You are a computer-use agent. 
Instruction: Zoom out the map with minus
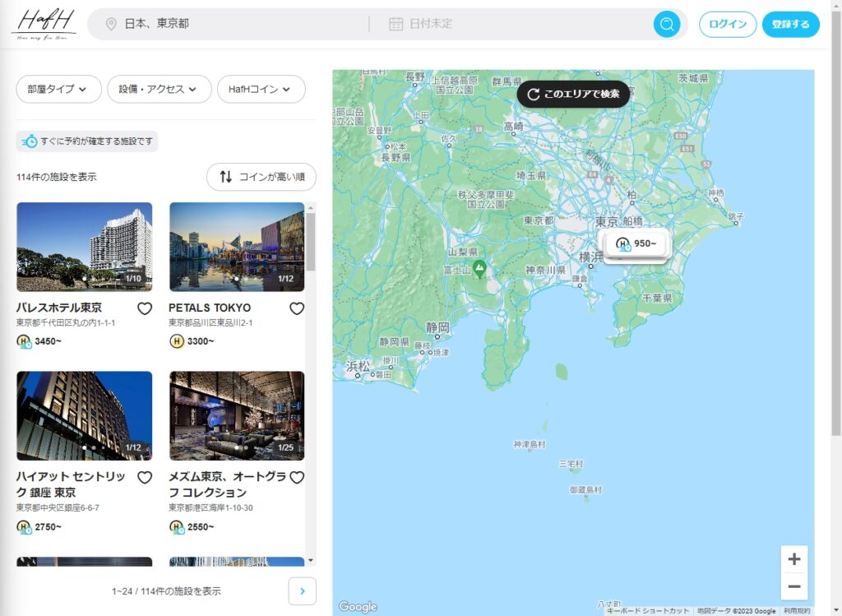794,586
